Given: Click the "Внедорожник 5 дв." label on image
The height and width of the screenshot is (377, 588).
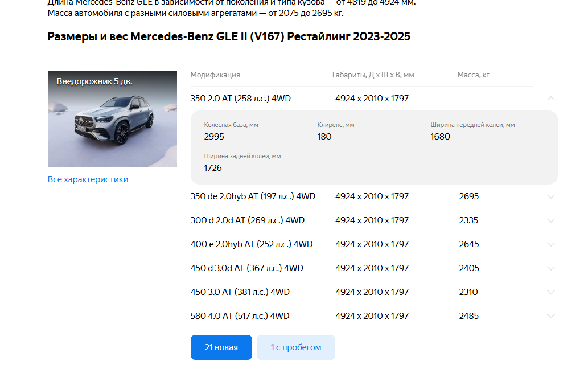Looking at the screenshot, I should pyautogui.click(x=94, y=81).
